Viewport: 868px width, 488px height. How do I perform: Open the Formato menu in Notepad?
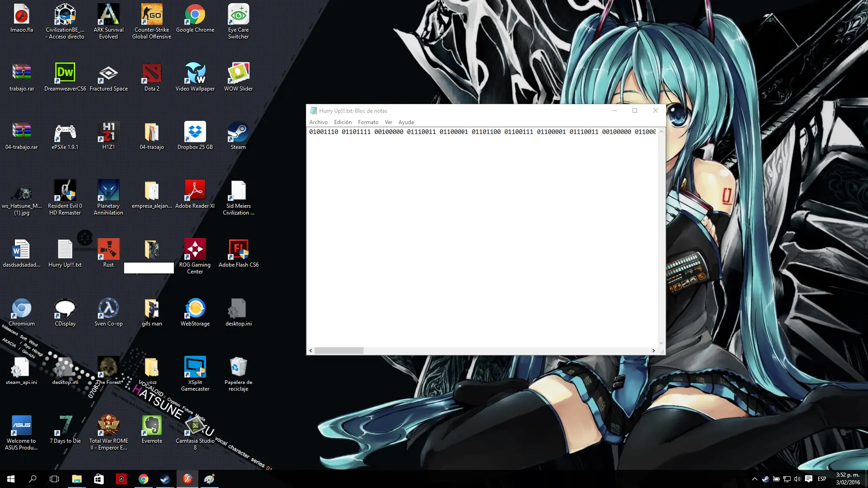coord(368,122)
